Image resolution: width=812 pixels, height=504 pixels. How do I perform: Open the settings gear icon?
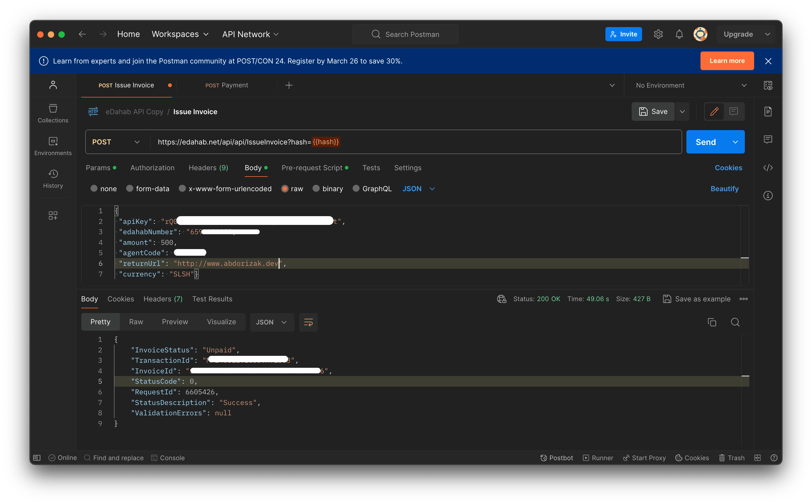(x=658, y=34)
